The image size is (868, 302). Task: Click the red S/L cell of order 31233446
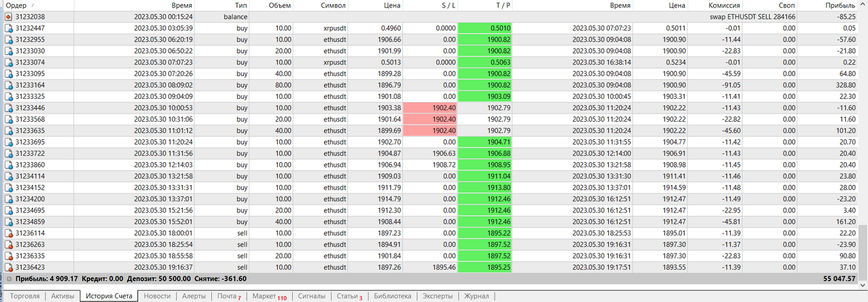point(431,108)
